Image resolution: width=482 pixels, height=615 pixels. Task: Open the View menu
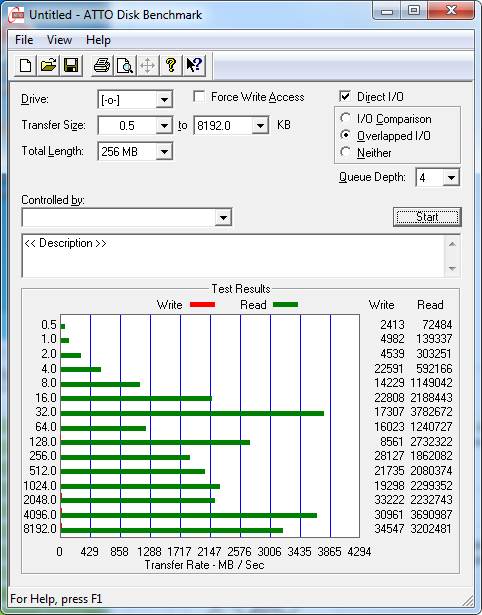click(x=59, y=40)
